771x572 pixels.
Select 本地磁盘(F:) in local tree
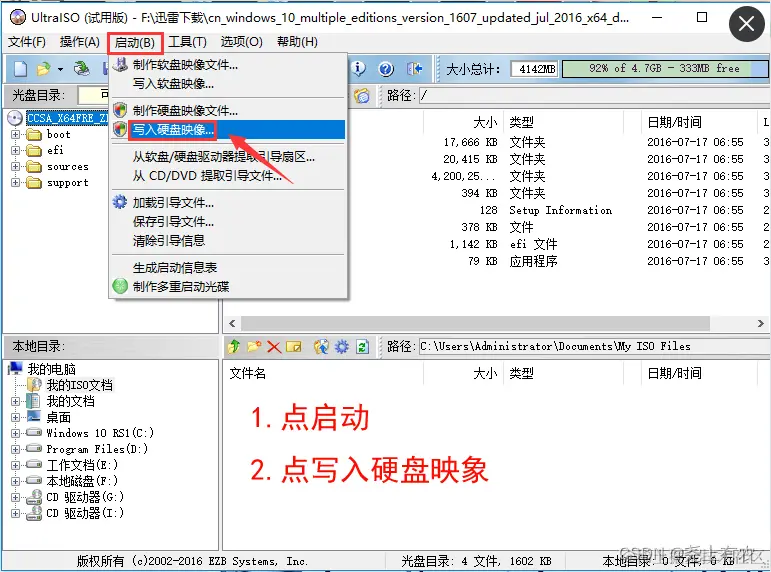pyautogui.click(x=82, y=481)
